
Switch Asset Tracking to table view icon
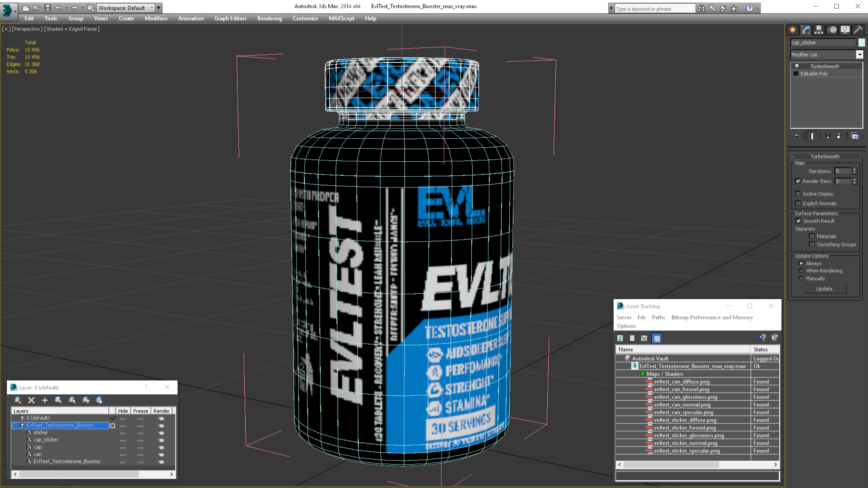pos(657,338)
